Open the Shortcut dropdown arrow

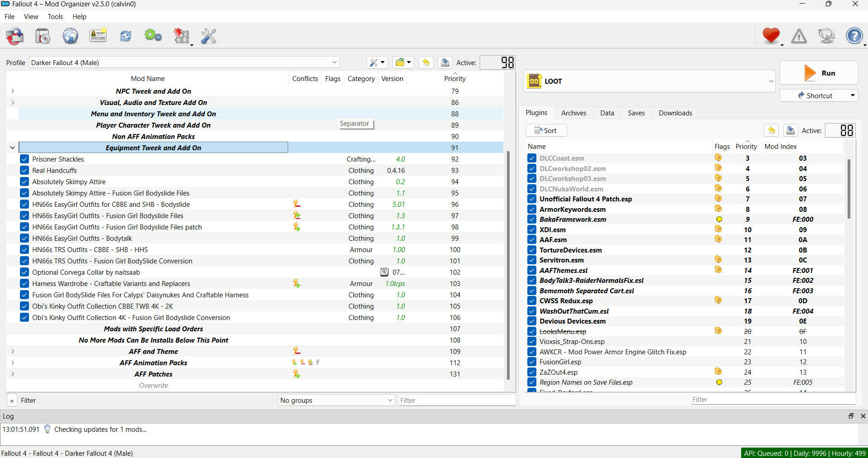(852, 95)
